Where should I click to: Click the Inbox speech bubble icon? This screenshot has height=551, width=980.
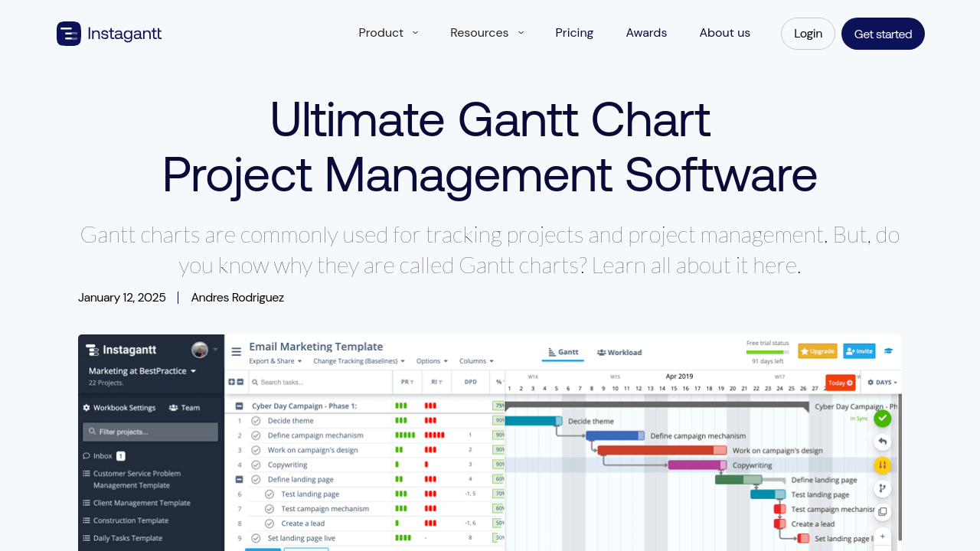coord(87,456)
